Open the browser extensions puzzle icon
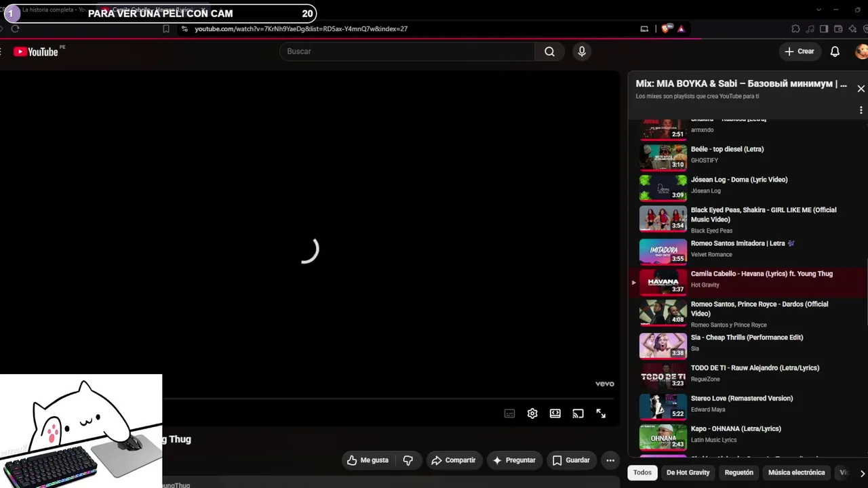 (x=795, y=29)
